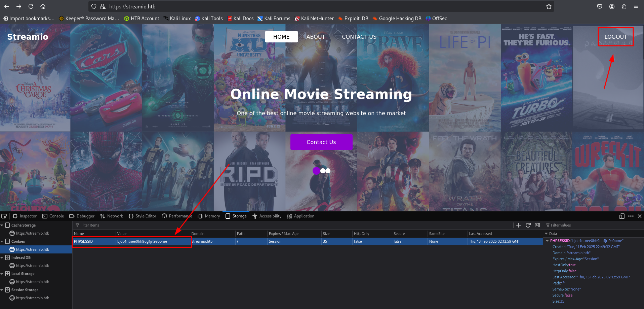
Task: Click the DevTools three-dot customize menu
Action: click(631, 216)
